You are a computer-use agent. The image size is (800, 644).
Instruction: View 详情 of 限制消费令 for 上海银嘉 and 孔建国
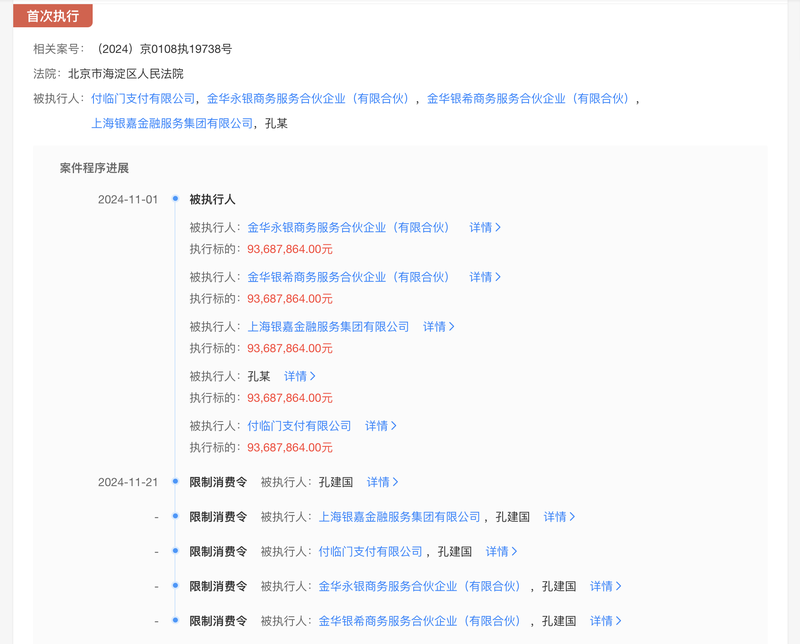[x=559, y=517]
